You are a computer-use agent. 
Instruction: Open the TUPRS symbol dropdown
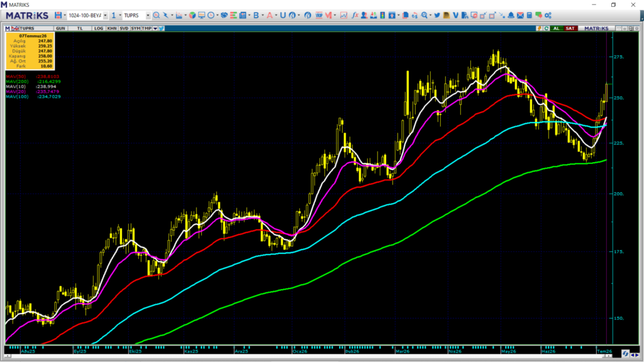pos(148,16)
